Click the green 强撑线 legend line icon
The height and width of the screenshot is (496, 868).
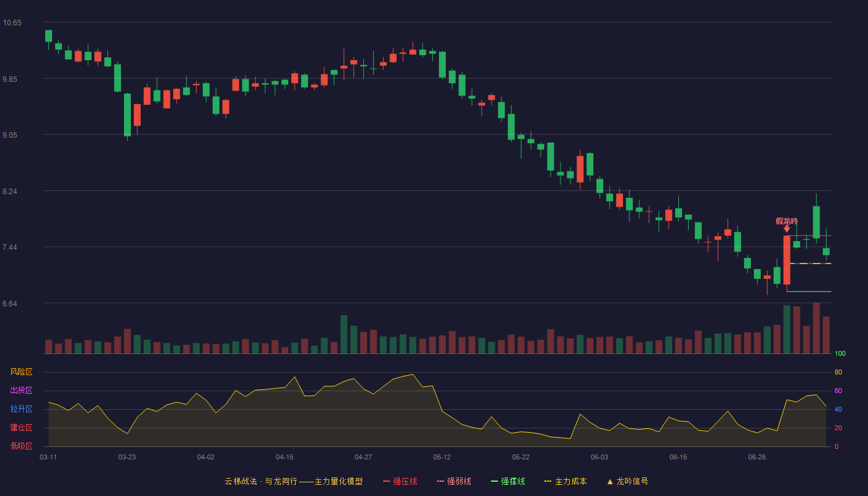coord(494,481)
